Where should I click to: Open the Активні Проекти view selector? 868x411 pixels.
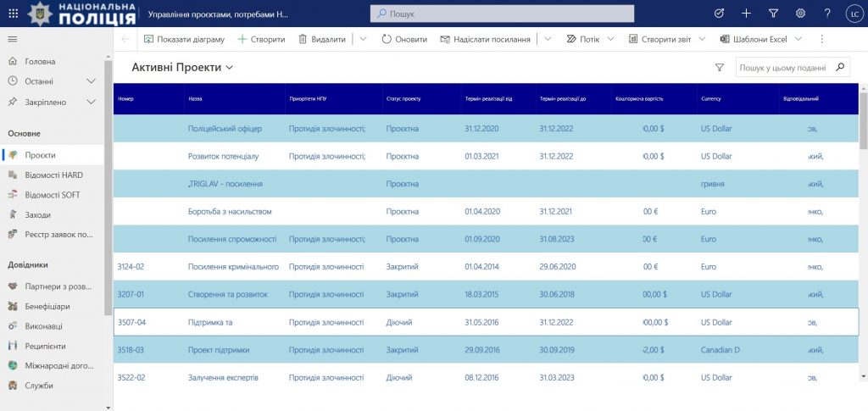coord(183,68)
